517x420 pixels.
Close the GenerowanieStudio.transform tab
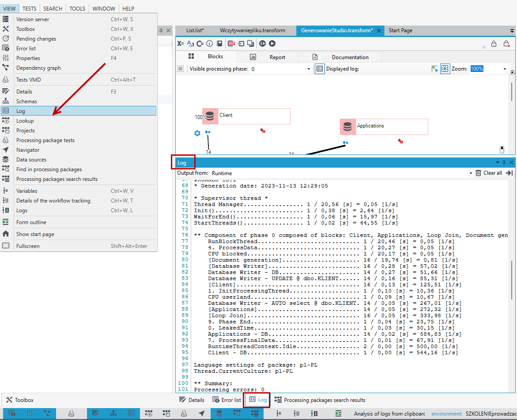tap(379, 30)
